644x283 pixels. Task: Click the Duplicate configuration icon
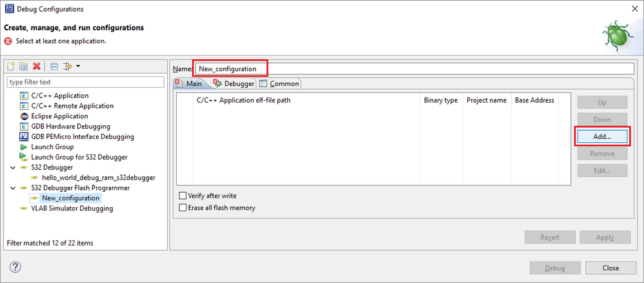tap(23, 67)
